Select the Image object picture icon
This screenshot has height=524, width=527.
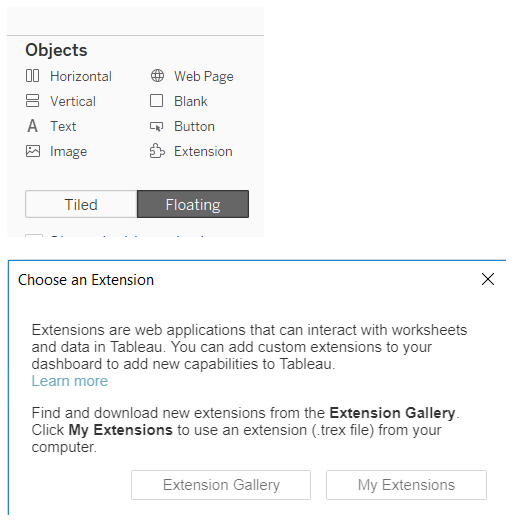point(33,151)
